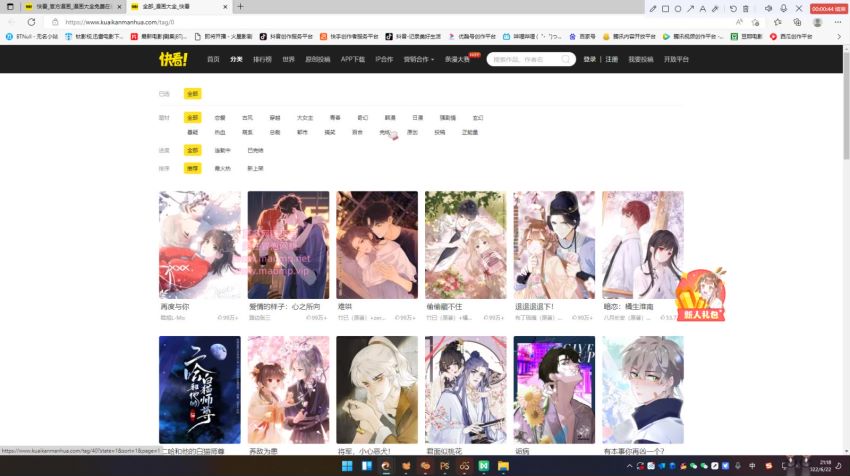Stop recording via red timer button

click(828, 9)
